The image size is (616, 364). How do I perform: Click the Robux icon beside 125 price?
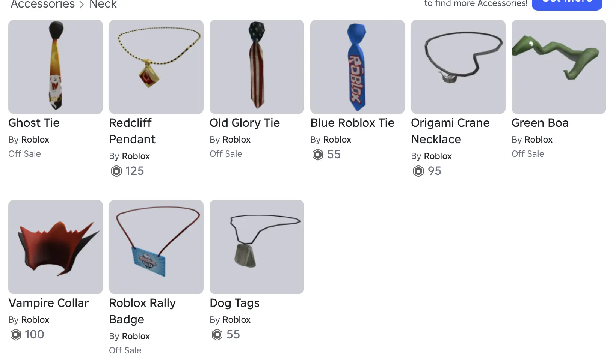point(116,171)
